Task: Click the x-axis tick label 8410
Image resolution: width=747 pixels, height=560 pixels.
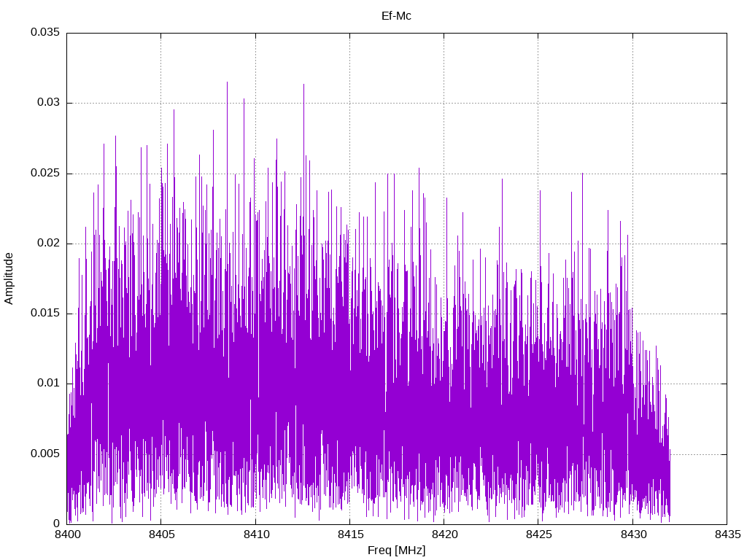Action: click(256, 534)
